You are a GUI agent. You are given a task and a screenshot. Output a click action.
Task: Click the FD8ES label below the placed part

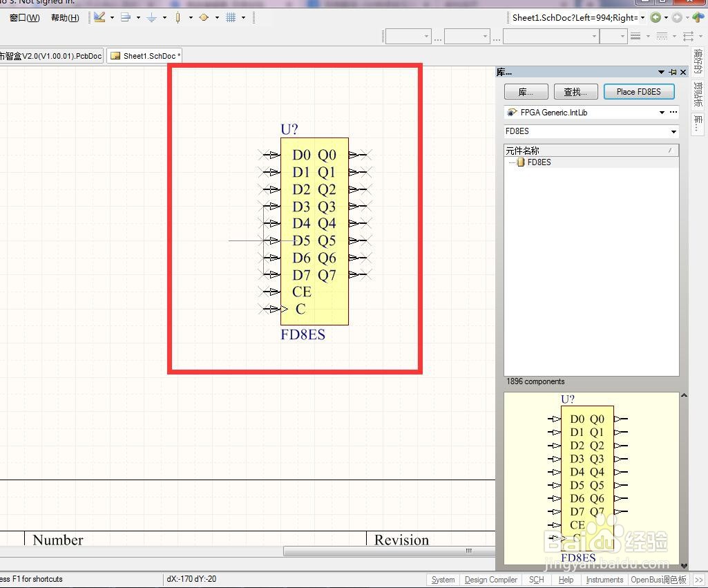tap(303, 334)
